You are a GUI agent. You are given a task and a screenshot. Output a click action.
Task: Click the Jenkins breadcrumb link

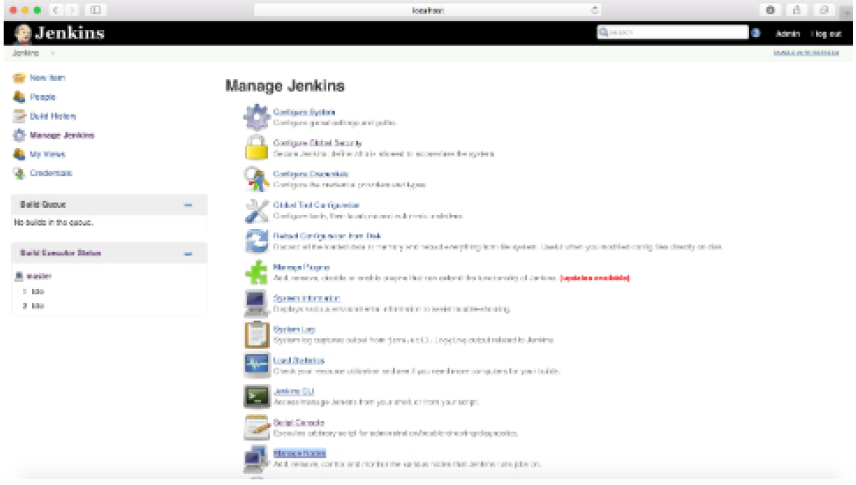pyautogui.click(x=26, y=54)
